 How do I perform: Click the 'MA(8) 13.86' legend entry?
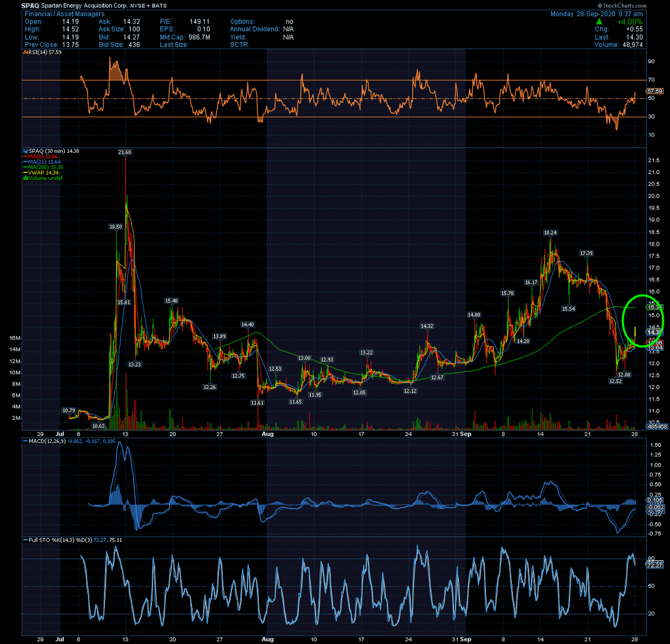[42, 157]
